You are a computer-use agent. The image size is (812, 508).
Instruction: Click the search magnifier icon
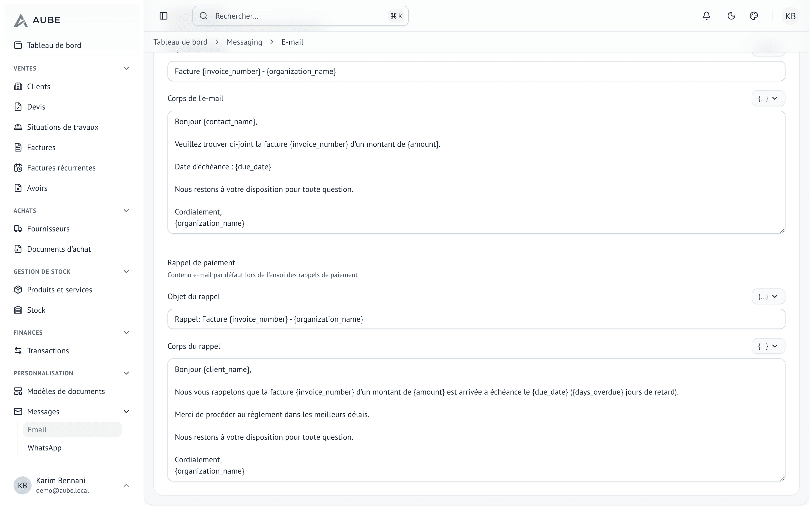coord(204,16)
